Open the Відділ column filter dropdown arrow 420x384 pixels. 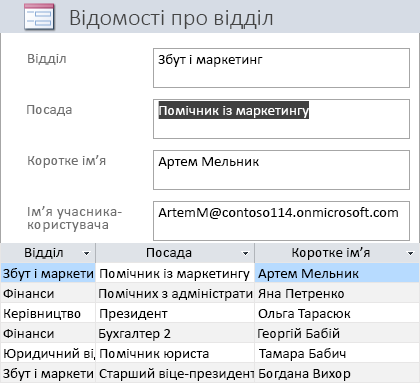(x=86, y=254)
